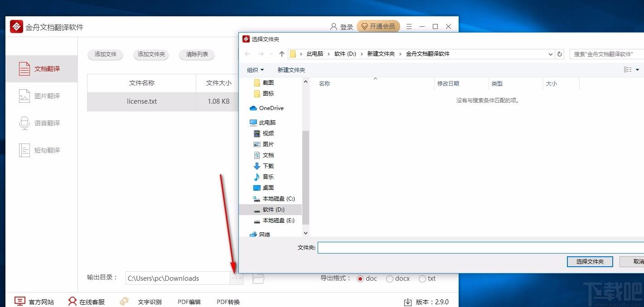Image resolution: width=644 pixels, height=307 pixels.
Task: Open the 组织 organize menu
Action: (x=255, y=70)
